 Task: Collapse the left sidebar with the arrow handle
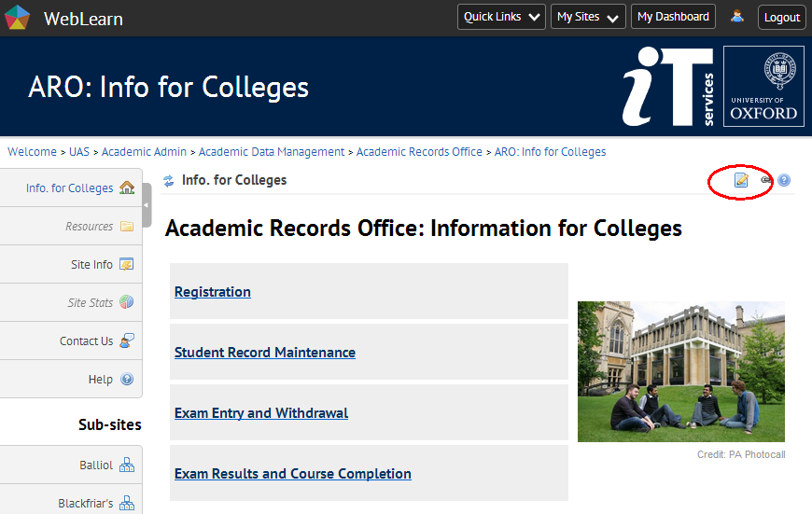tap(147, 205)
